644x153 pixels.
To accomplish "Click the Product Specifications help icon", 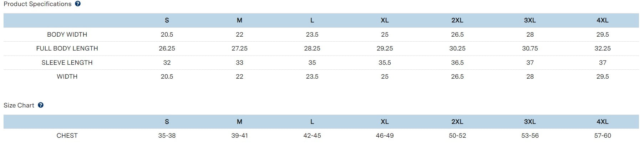I will (78, 4).
